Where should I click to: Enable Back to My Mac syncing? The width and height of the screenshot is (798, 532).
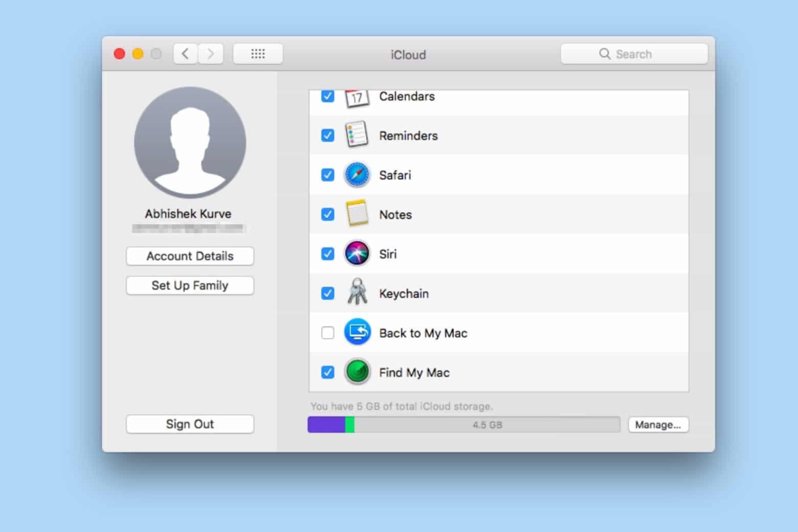[x=327, y=332]
